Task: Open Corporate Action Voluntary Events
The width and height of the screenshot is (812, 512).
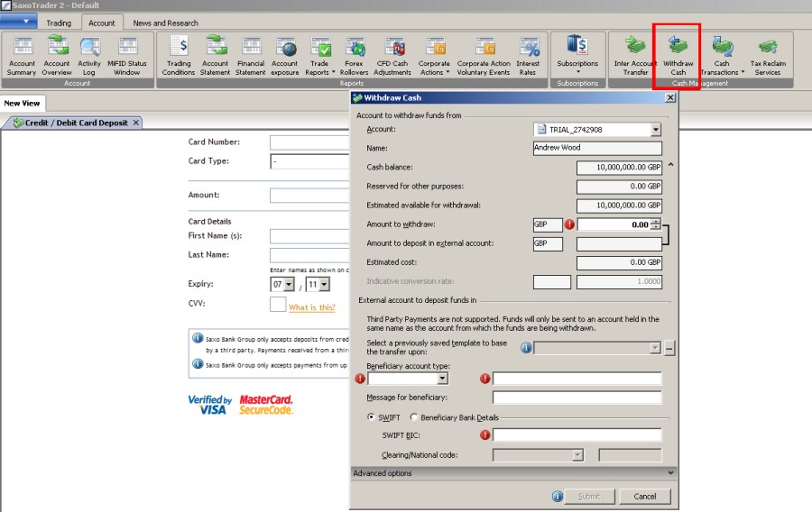Action: point(484,57)
